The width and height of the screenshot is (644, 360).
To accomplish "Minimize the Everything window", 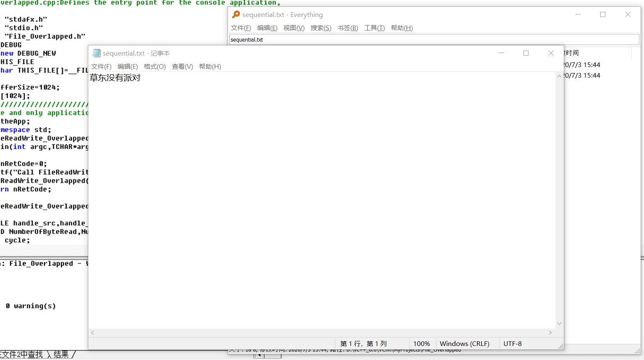I will click(x=578, y=14).
